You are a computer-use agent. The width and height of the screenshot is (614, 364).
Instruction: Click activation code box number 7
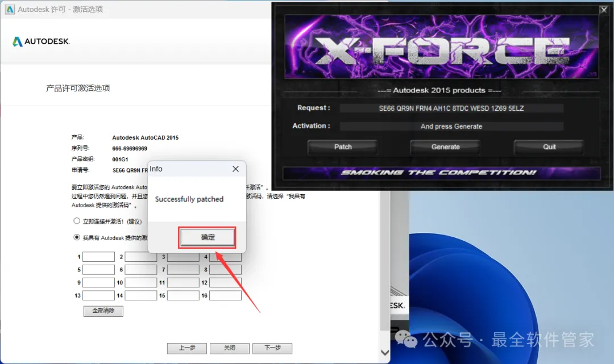point(183,270)
